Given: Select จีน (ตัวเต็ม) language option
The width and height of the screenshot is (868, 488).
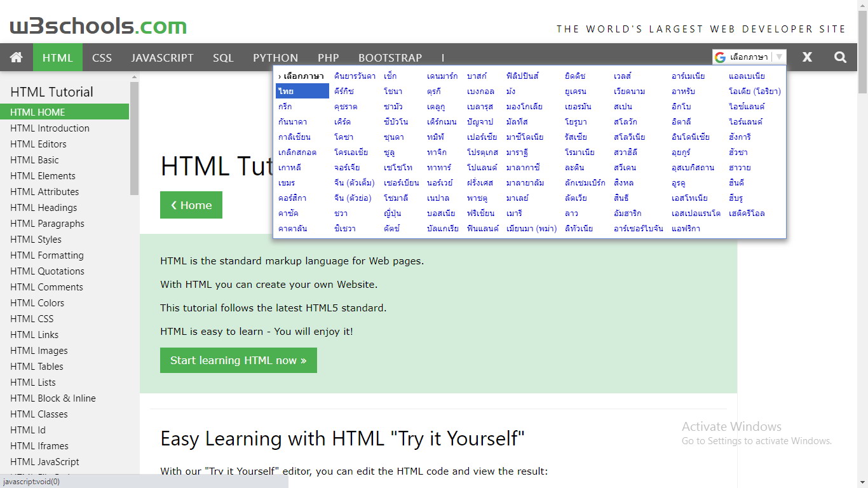Looking at the screenshot, I should coord(354,182).
